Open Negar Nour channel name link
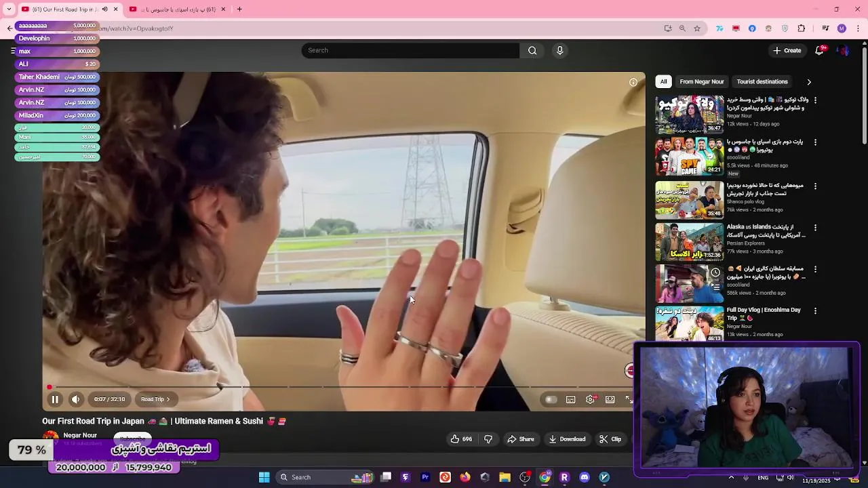 click(x=80, y=435)
